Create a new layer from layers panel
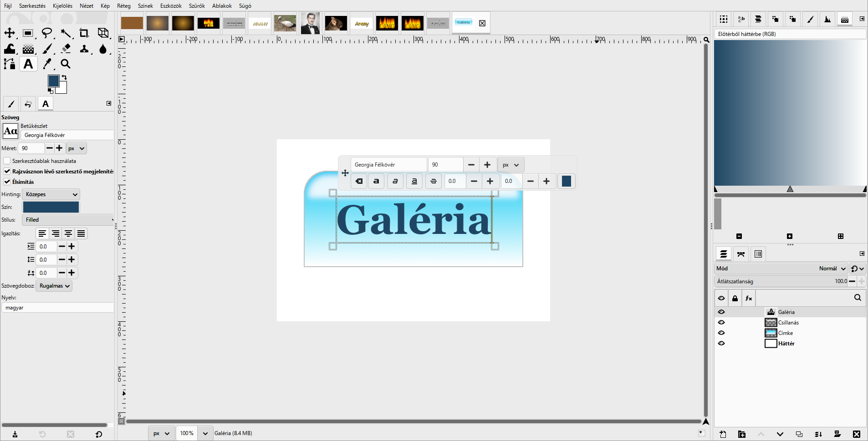Screen dimensions: 868x441 click(723, 434)
